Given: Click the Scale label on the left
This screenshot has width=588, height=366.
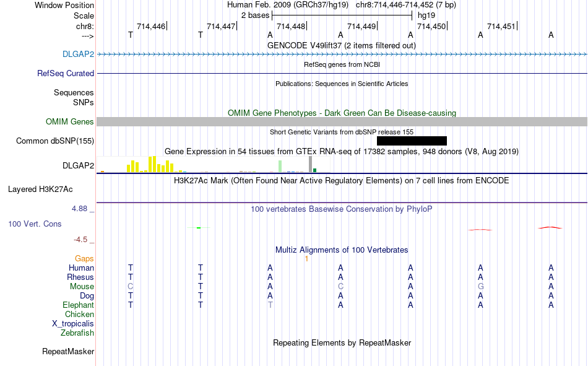Looking at the screenshot, I should tap(84, 15).
